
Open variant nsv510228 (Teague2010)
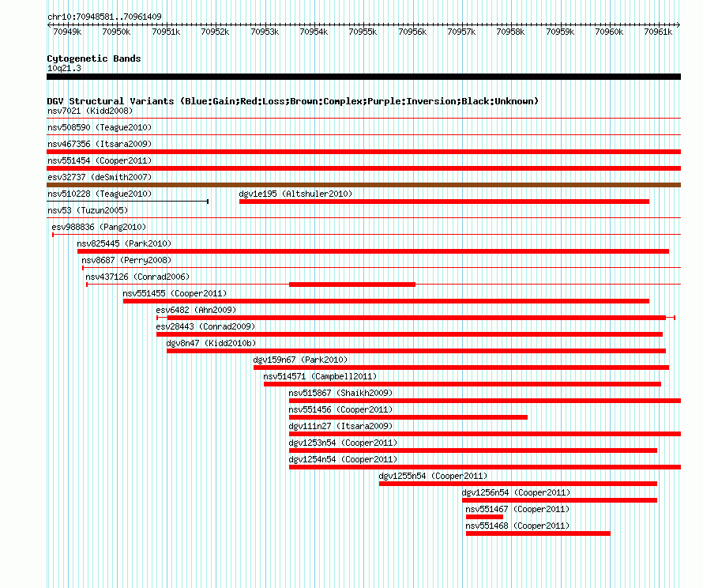(100, 194)
